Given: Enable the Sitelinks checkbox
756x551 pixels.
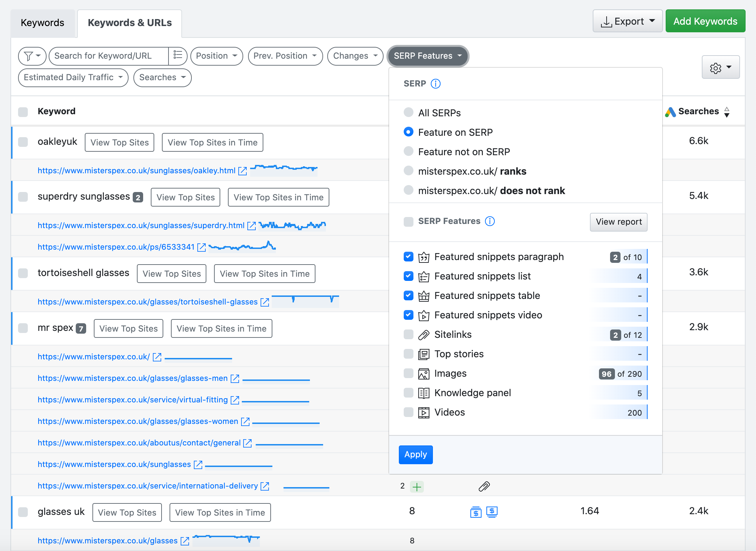Looking at the screenshot, I should click(x=409, y=334).
